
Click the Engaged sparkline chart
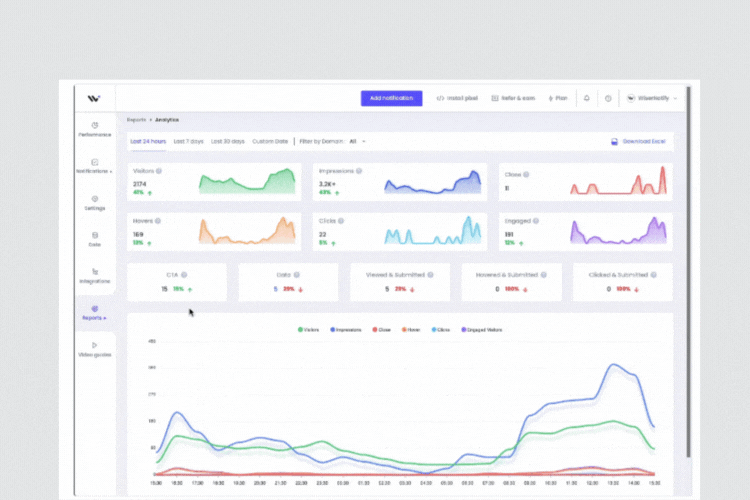click(x=618, y=231)
